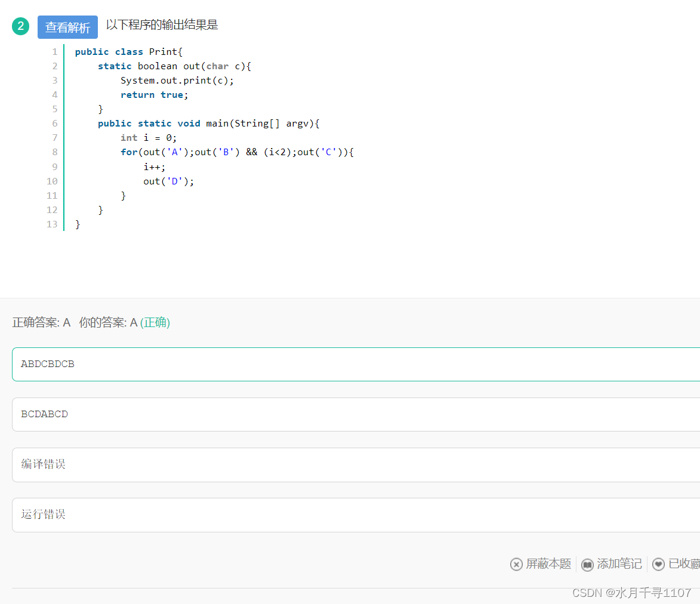Screen dimensions: 700x604
Task: Click the green (正确) status label
Action: click(155, 323)
